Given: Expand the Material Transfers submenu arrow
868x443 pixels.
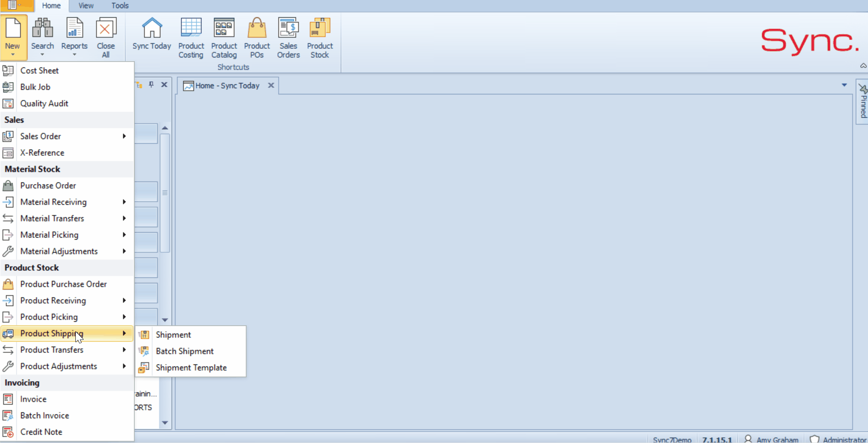Looking at the screenshot, I should (124, 218).
